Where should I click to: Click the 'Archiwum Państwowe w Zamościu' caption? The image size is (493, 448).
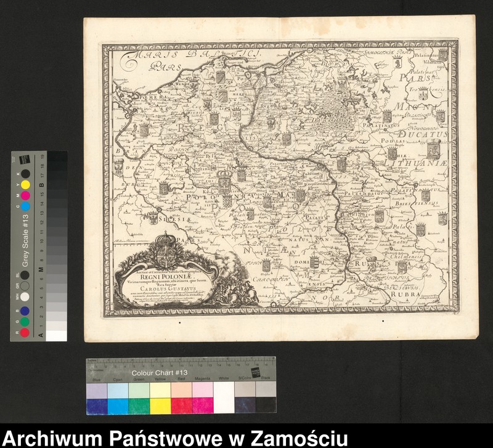[175, 438]
